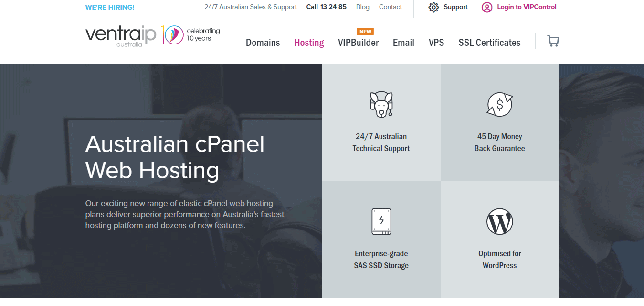
Task: Click the WE'RE HIRING! link
Action: pyautogui.click(x=110, y=7)
